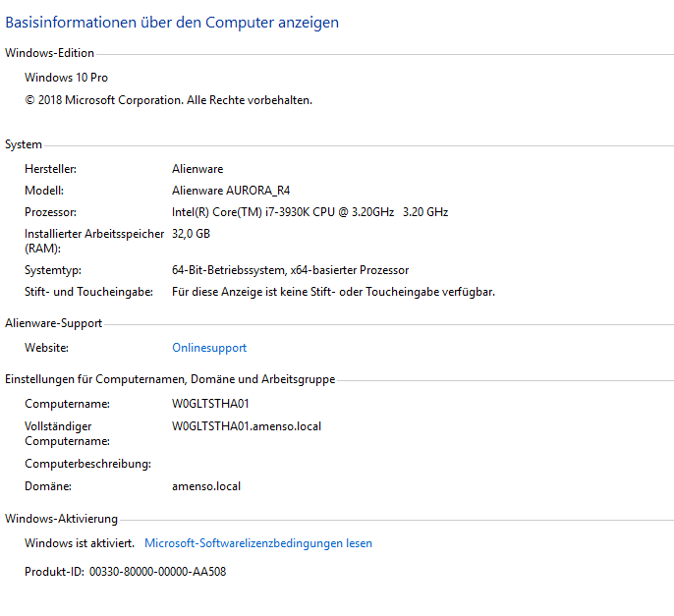Click the Prozessor: label
Screen dimensions: 674x616
point(50,212)
